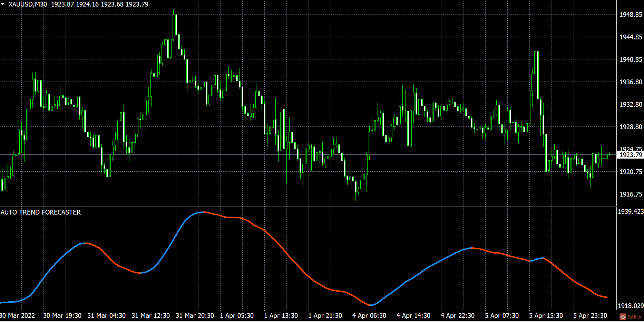Click the 1948.85 price scale label

[x=631, y=15]
